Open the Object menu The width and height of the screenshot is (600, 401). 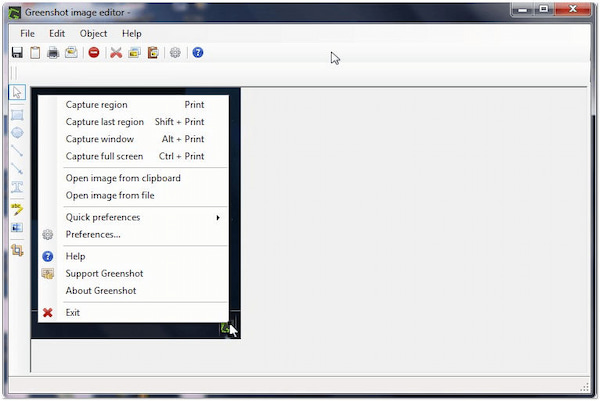point(93,33)
